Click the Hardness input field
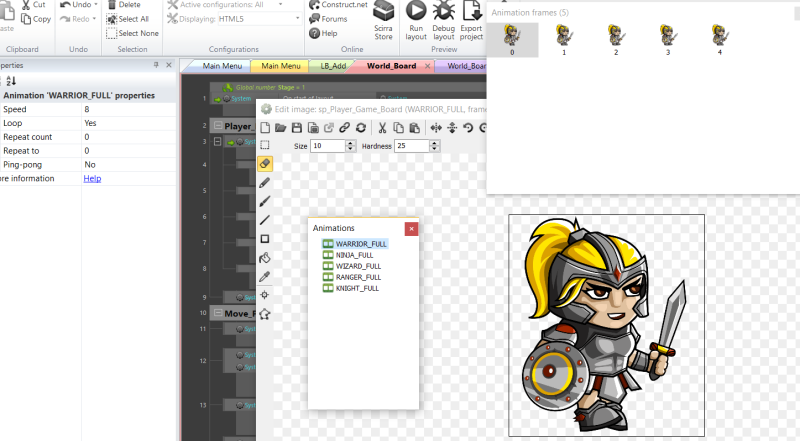The width and height of the screenshot is (800, 441). click(x=412, y=146)
